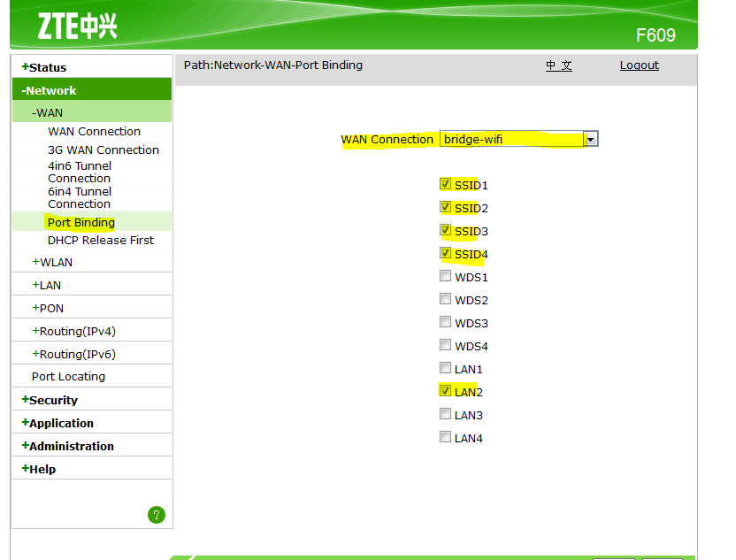Expand the PON submenu
Image resolution: width=736 pixels, height=560 pixels.
(48, 308)
